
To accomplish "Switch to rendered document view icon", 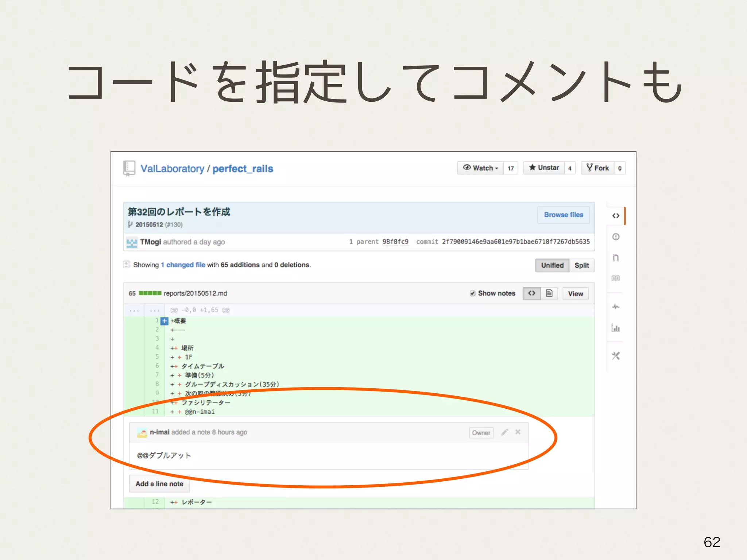I will [549, 293].
